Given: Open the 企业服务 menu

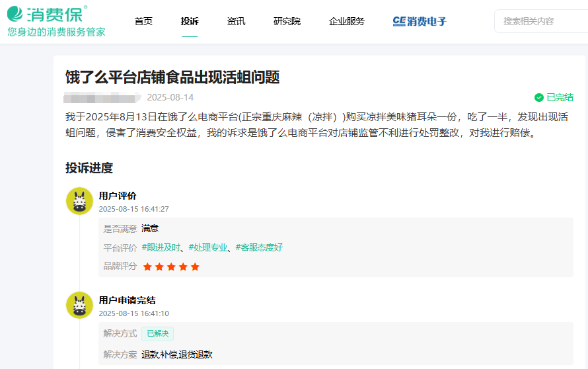Looking at the screenshot, I should click(347, 21).
